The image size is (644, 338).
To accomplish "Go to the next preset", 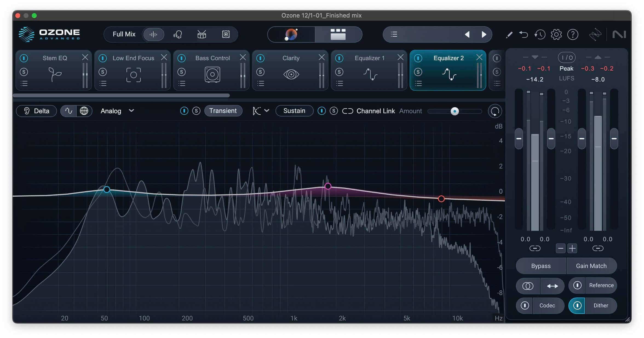I will click(484, 34).
